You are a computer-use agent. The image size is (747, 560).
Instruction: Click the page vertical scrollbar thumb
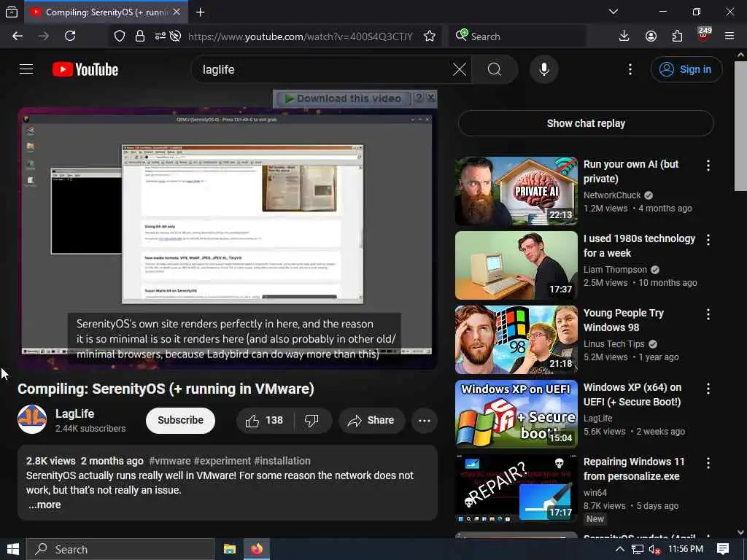[x=740, y=126]
